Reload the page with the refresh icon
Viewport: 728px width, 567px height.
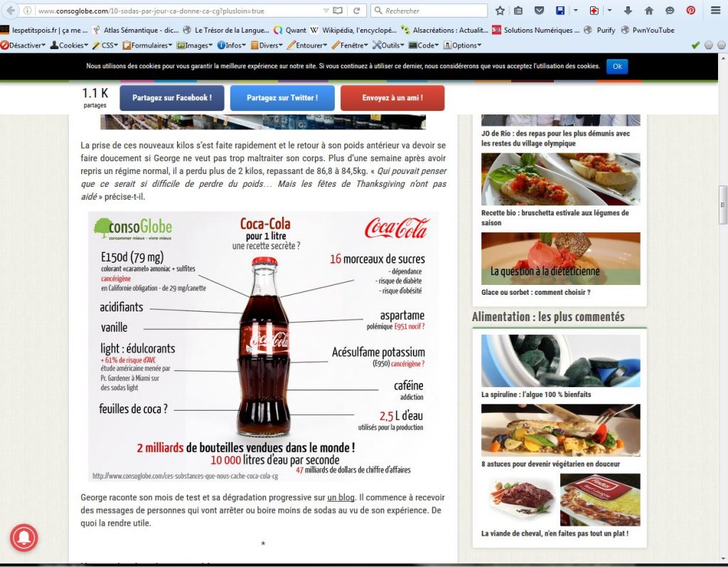(x=356, y=11)
